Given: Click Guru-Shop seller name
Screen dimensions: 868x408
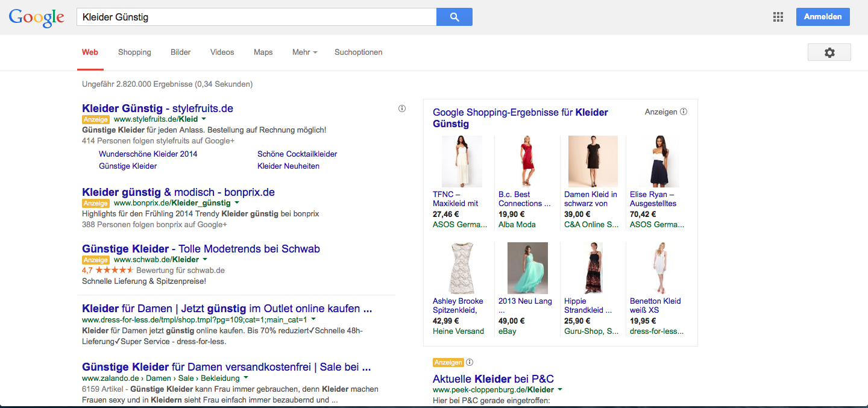Looking at the screenshot, I should (x=591, y=331).
